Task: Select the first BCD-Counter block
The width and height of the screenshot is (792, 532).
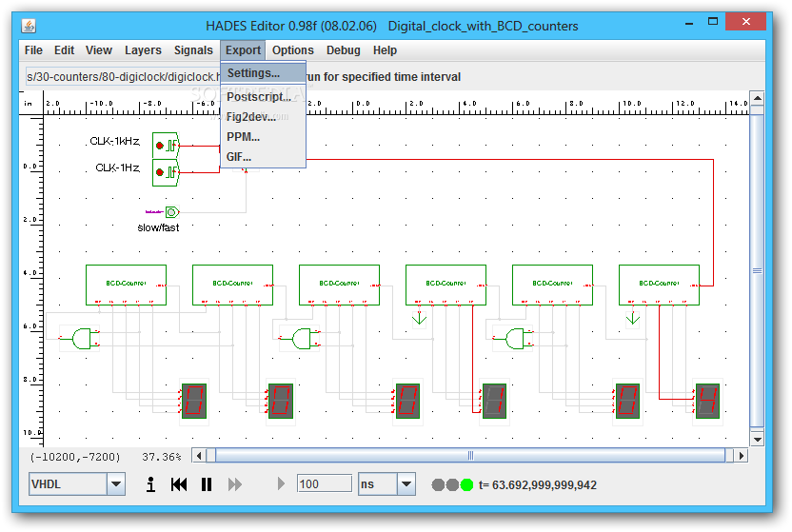Action: pyautogui.click(x=127, y=286)
